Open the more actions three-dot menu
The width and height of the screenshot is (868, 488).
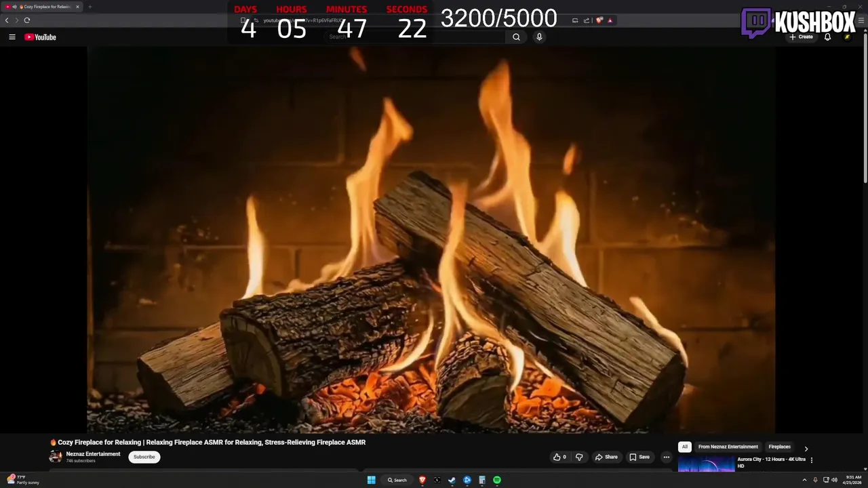tap(666, 457)
